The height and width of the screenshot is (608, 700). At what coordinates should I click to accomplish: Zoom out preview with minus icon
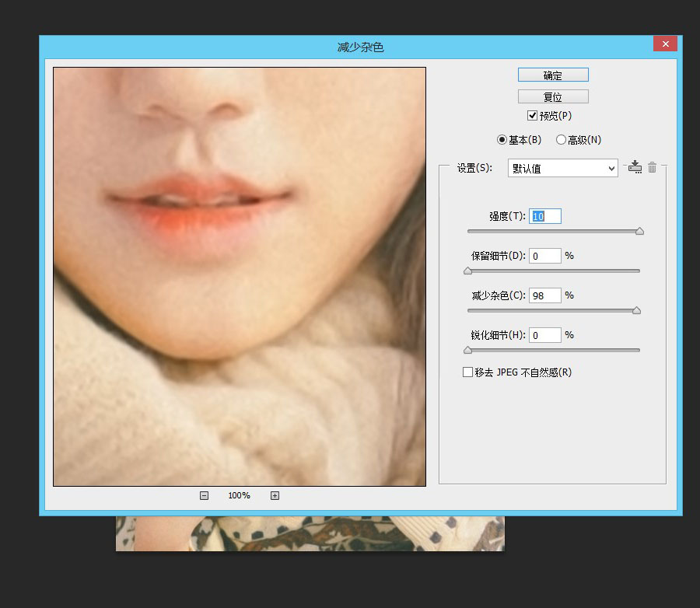[x=204, y=495]
